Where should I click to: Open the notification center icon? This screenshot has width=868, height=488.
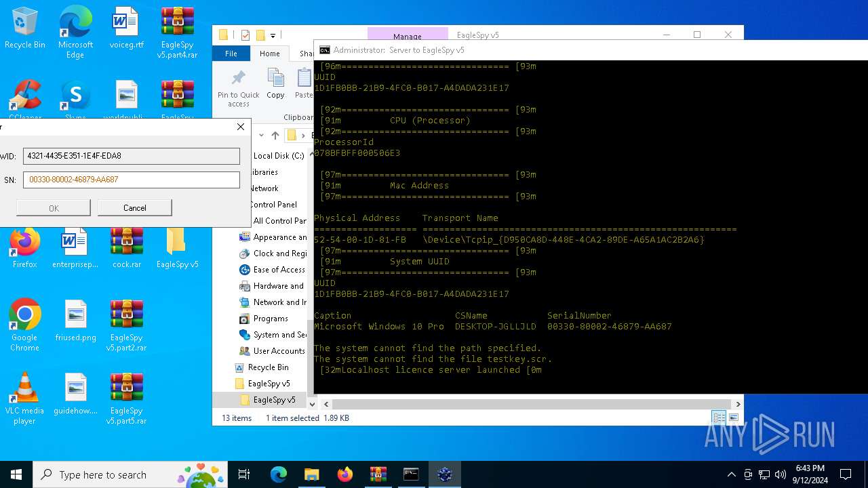[x=846, y=474]
